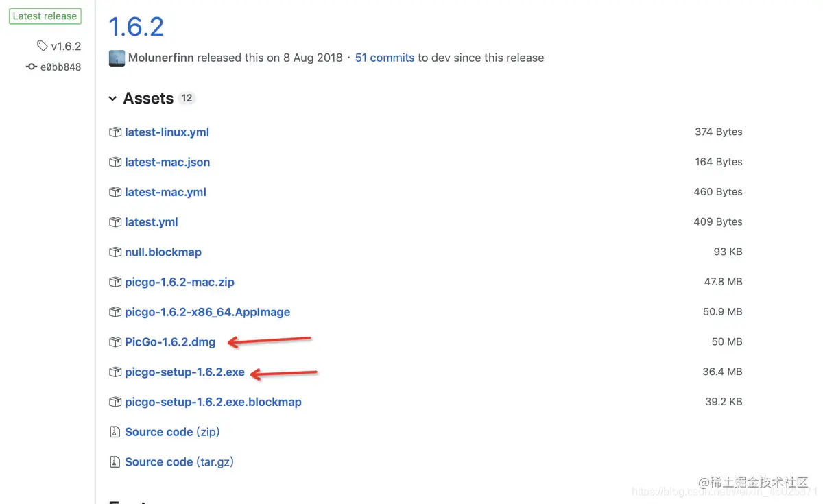Screen dimensions: 823x504
Task: Click package icon beside null.blockmap
Action: point(115,252)
